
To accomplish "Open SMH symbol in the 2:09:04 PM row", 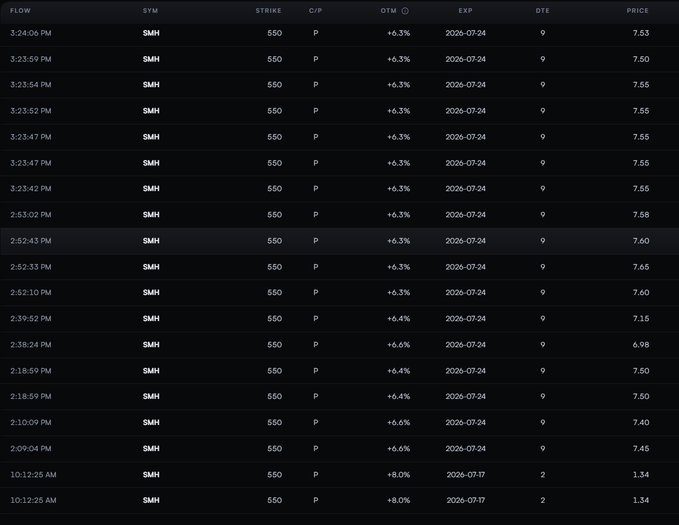I will [151, 448].
